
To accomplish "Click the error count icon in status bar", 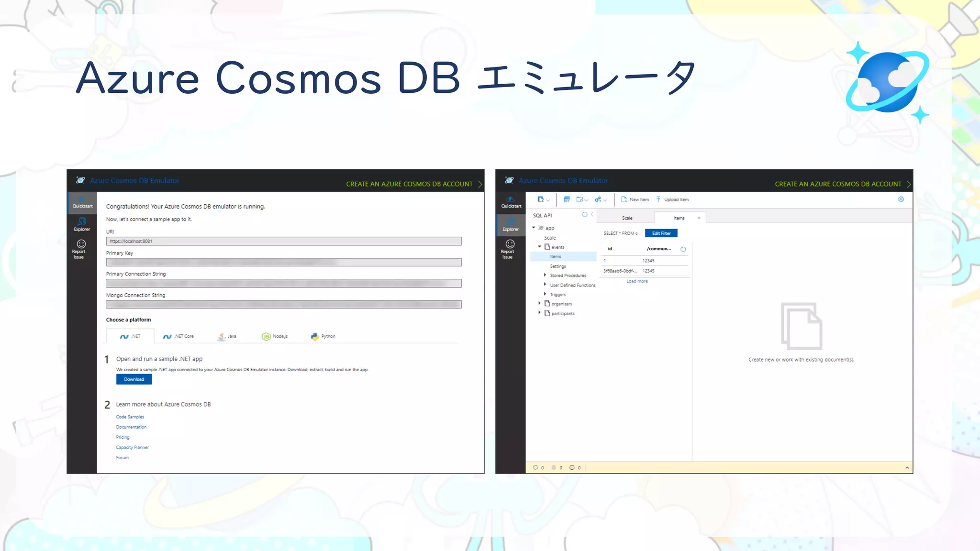I will click(554, 468).
